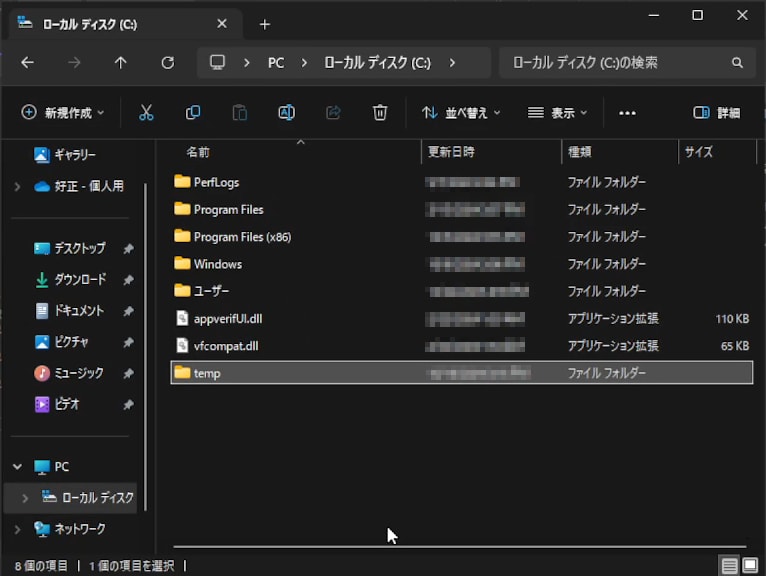Click the monitor icon in address bar
This screenshot has height=576, width=766.
217,63
